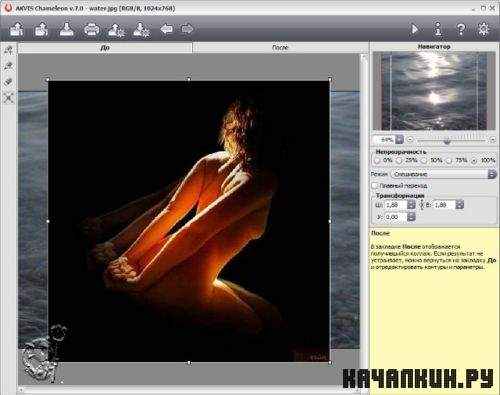The height and width of the screenshot is (395, 500).
Task: Click the plus zoom-in button in Navigator
Action: (x=493, y=140)
